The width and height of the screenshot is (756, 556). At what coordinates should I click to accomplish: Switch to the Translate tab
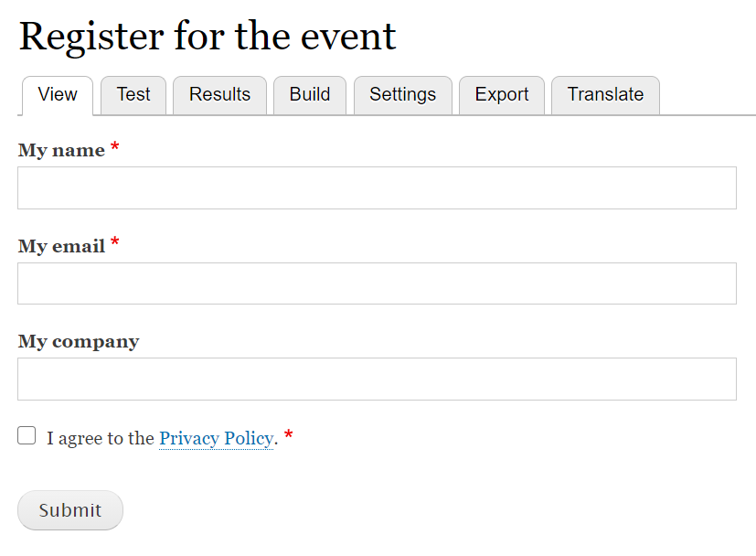coord(604,94)
